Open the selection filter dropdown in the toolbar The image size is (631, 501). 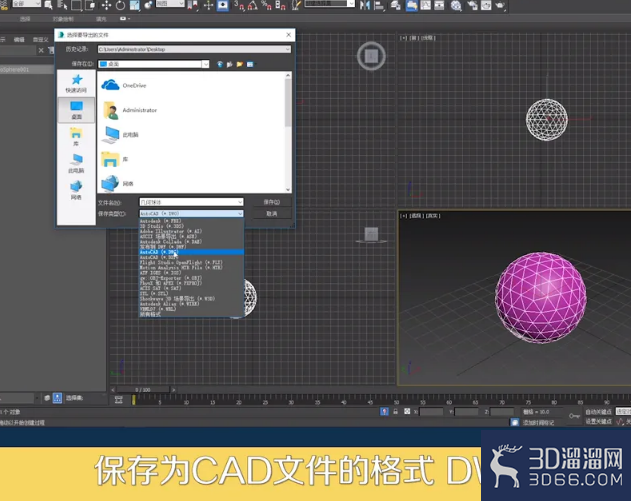click(27, 4)
